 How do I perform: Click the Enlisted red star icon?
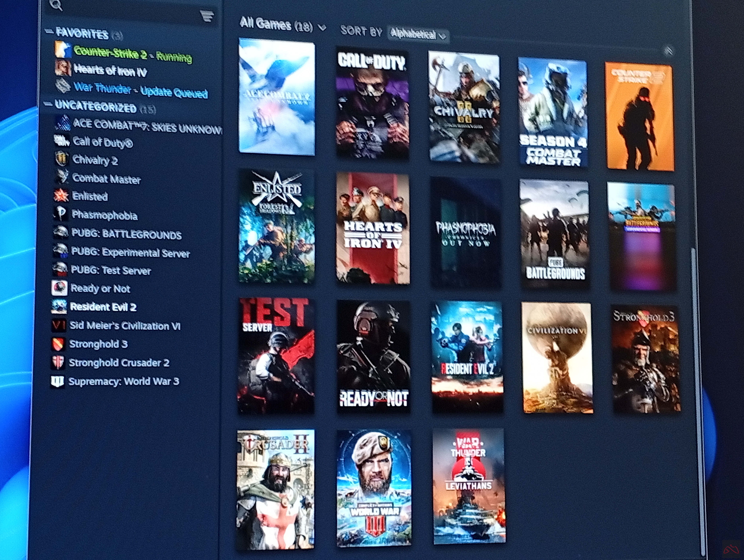tap(61, 195)
